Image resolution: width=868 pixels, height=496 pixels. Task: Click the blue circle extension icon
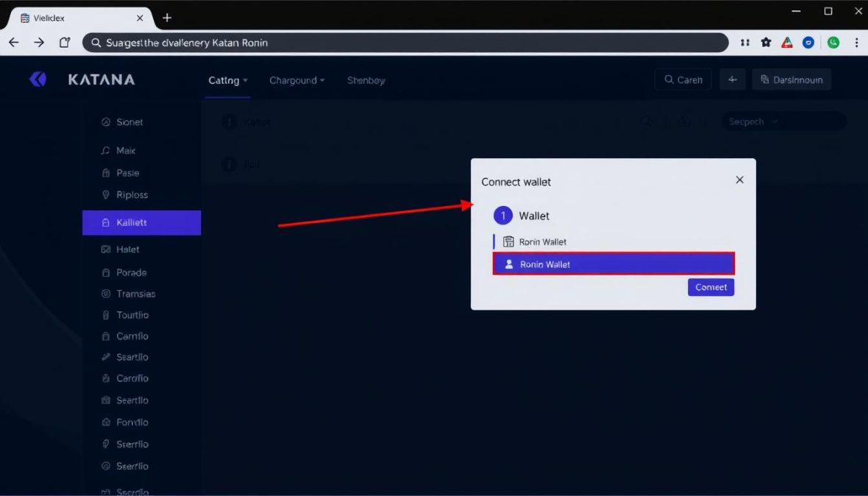coord(808,43)
